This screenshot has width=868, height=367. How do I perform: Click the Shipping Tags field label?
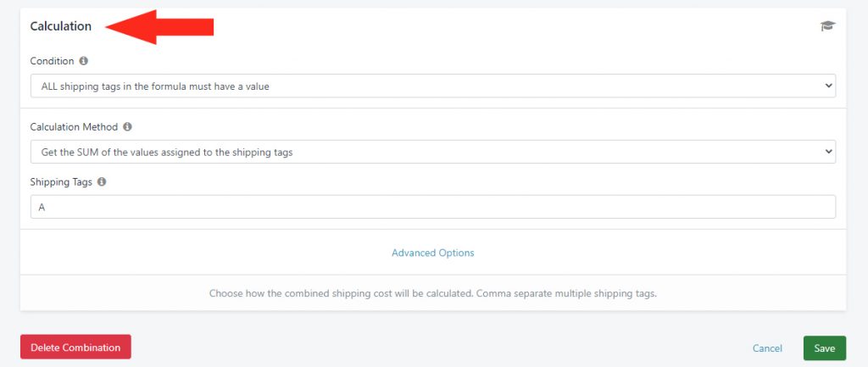click(61, 181)
